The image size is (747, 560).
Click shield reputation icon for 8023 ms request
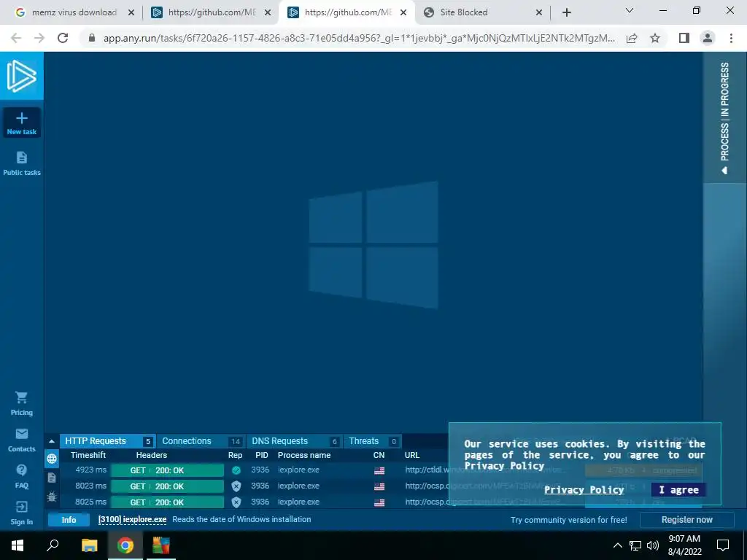236,486
